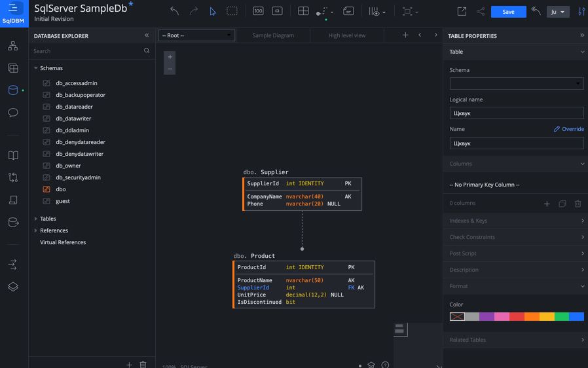The height and width of the screenshot is (368, 588).
Task: Click the Logical name input field
Action: click(x=517, y=113)
